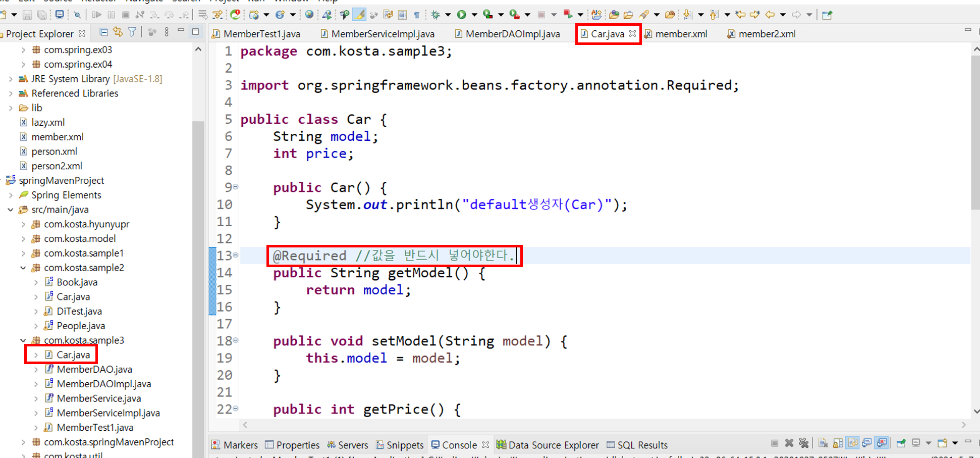
Task: Open the Open Console dropdown arrow
Action: [x=955, y=443]
